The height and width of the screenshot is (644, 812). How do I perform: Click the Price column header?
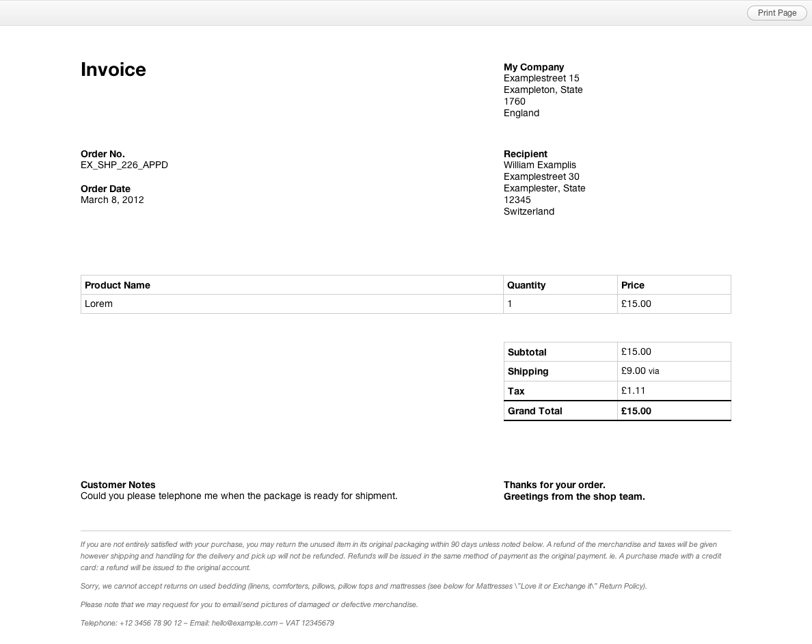pyautogui.click(x=633, y=285)
